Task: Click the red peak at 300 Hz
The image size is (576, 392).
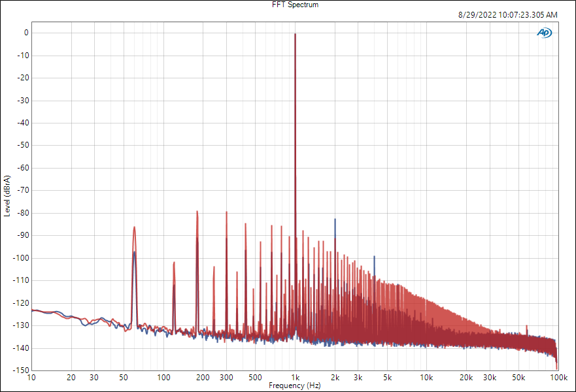Action: (226, 213)
